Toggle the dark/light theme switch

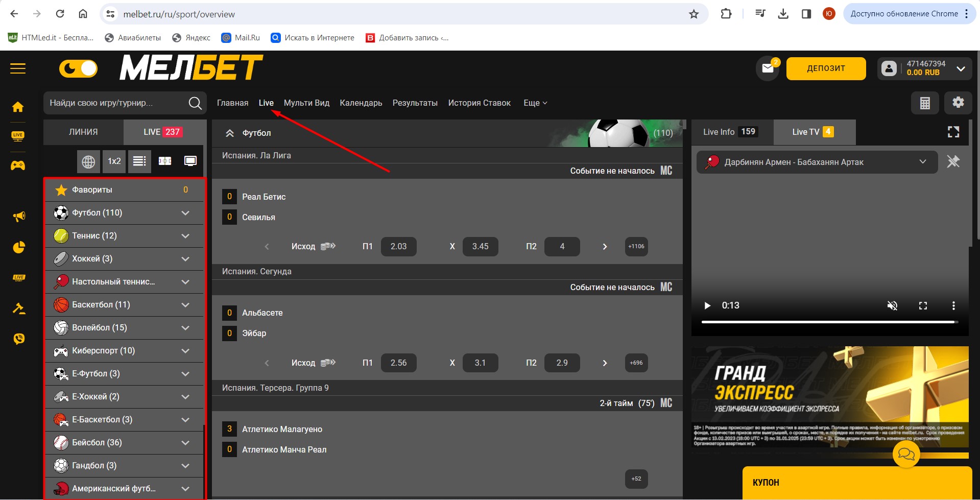(x=78, y=68)
